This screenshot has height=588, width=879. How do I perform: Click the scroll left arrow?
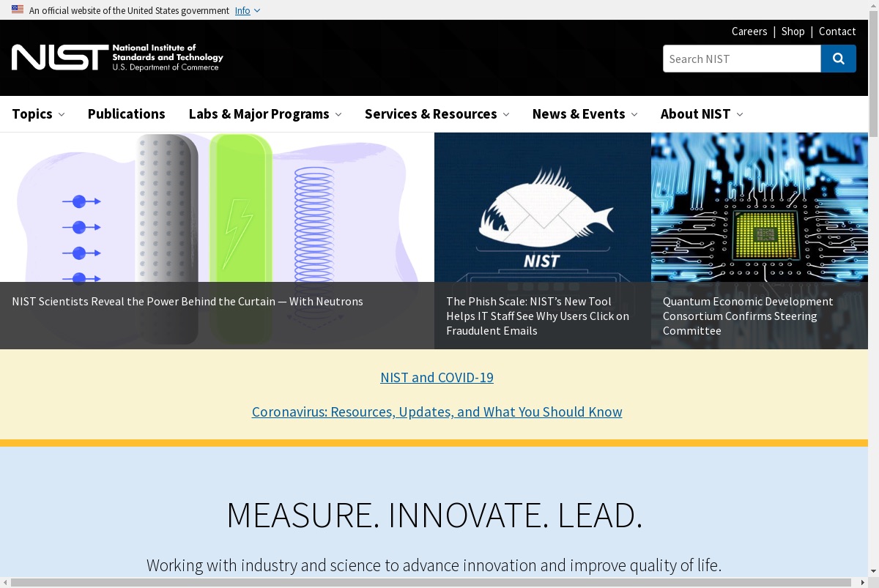(5, 582)
